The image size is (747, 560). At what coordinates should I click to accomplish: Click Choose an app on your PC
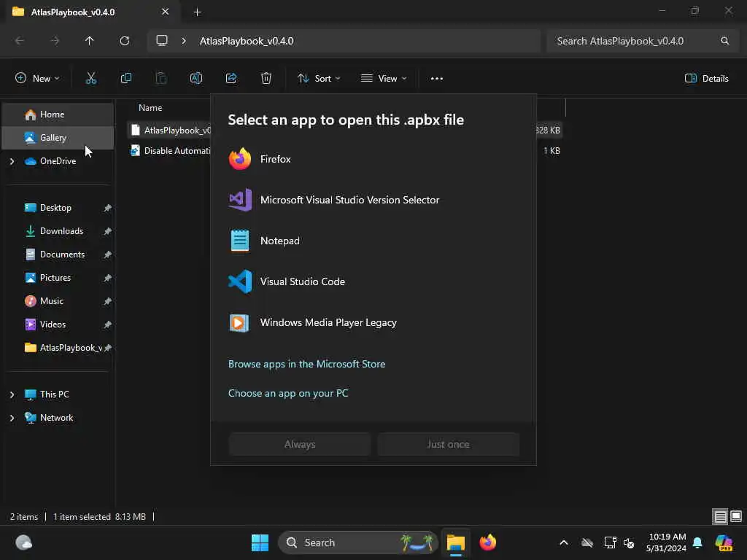(x=288, y=393)
